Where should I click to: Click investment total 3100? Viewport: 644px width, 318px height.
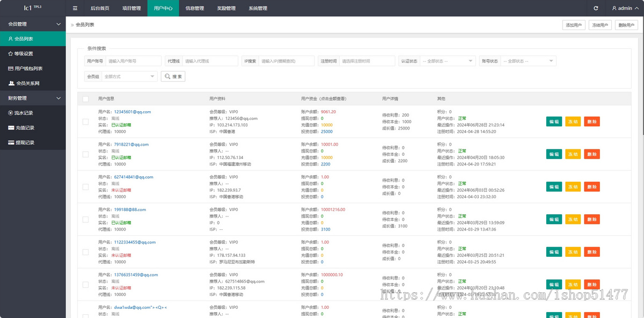click(326, 229)
